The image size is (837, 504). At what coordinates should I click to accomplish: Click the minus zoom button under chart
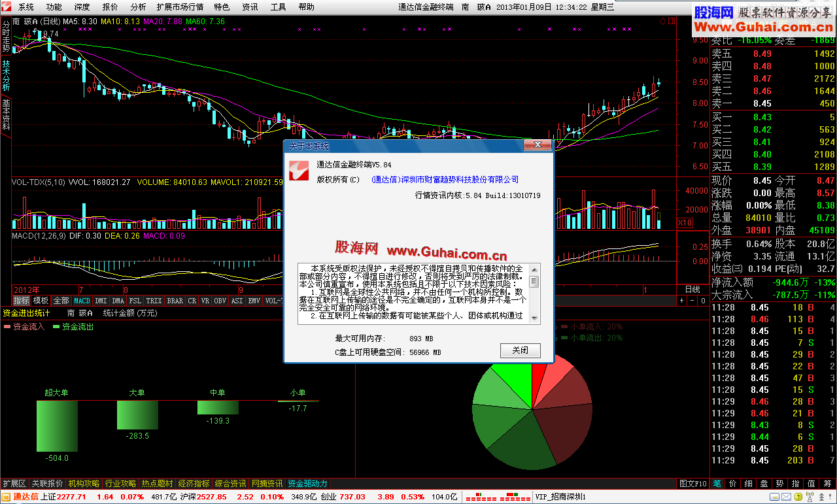tap(692, 301)
